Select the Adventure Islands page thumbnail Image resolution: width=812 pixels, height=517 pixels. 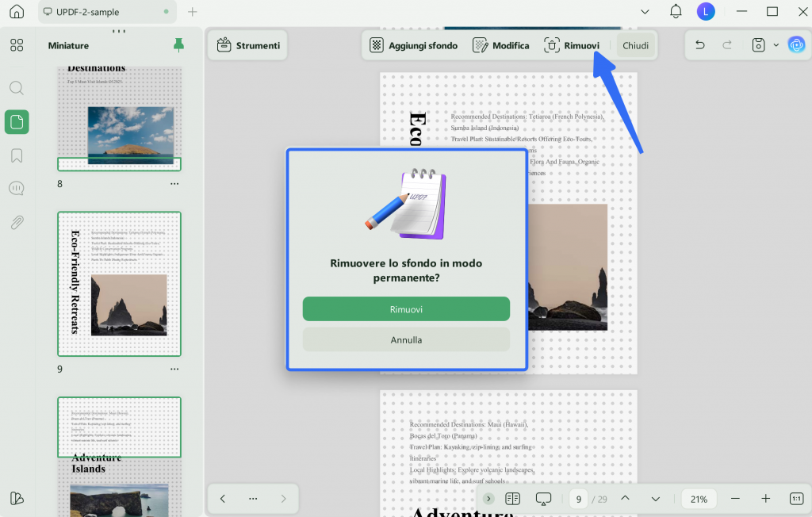[x=119, y=457]
